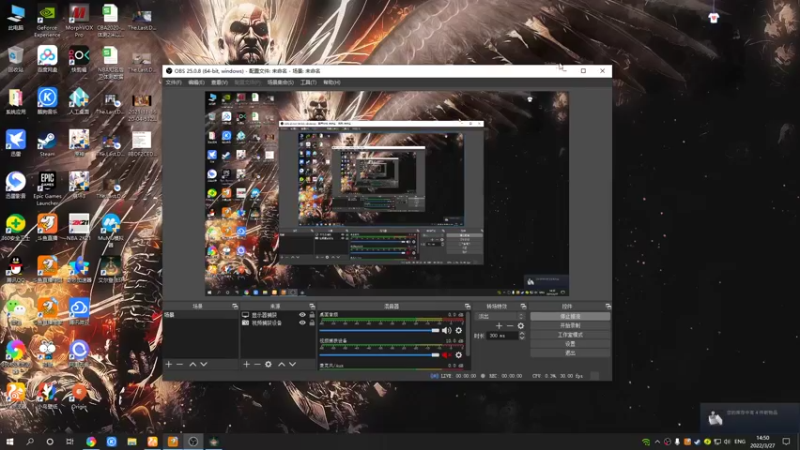Open Task View in taskbar
This screenshot has height=450, width=800.
coord(70,441)
